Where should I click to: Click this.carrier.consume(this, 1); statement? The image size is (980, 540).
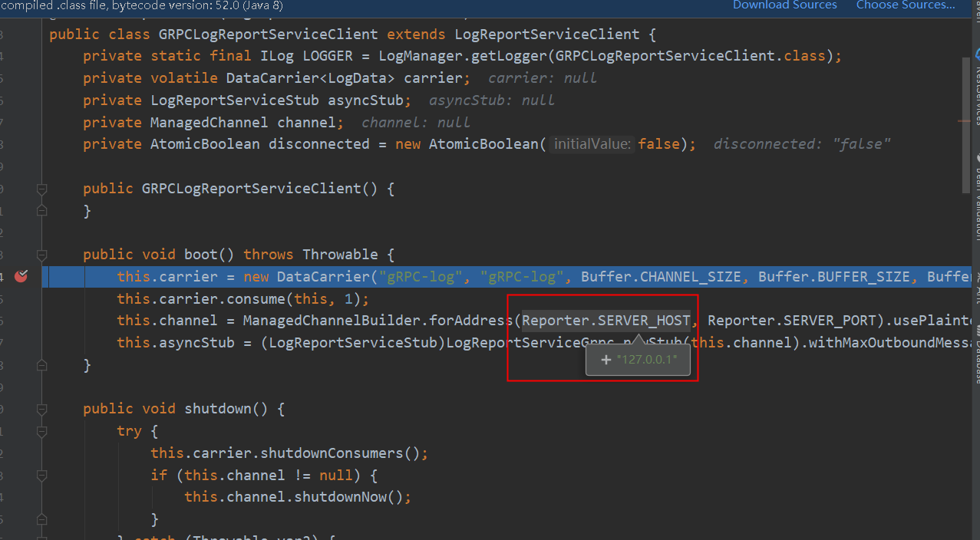point(243,299)
